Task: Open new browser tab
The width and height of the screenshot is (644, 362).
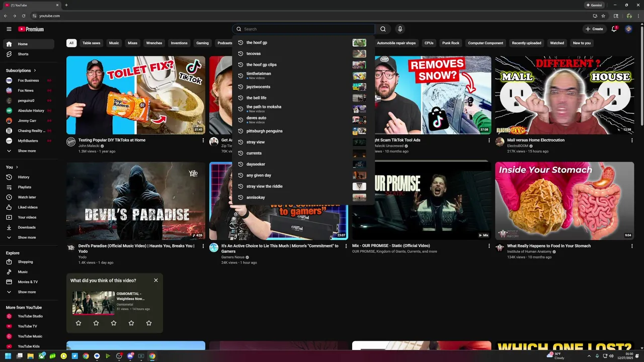Action: [66, 5]
